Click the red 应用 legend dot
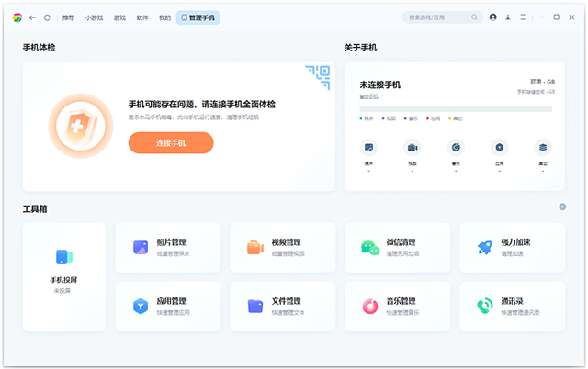 (x=427, y=118)
